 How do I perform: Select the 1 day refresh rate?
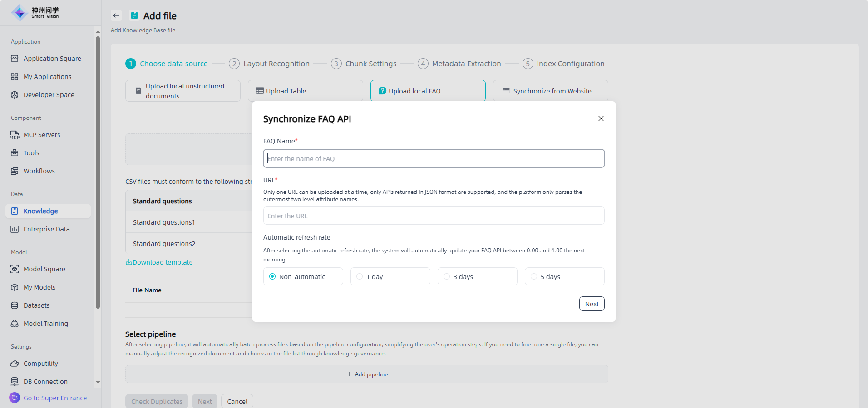[360, 276]
